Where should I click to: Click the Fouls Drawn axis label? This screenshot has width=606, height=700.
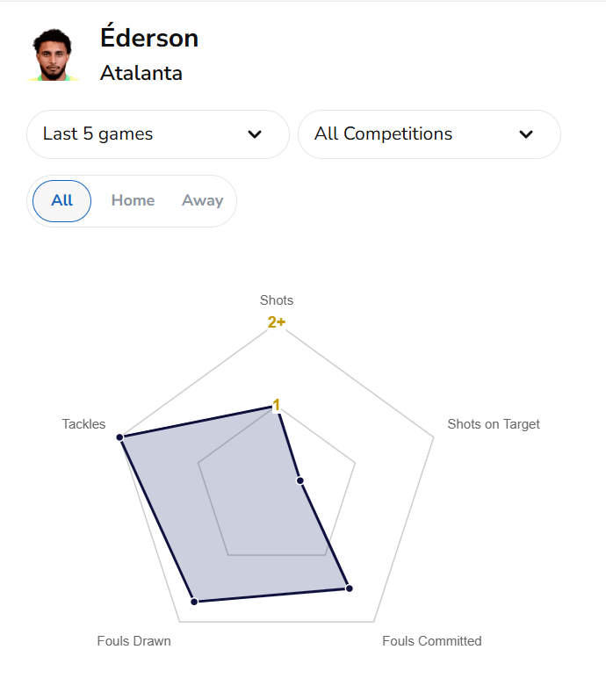(133, 641)
